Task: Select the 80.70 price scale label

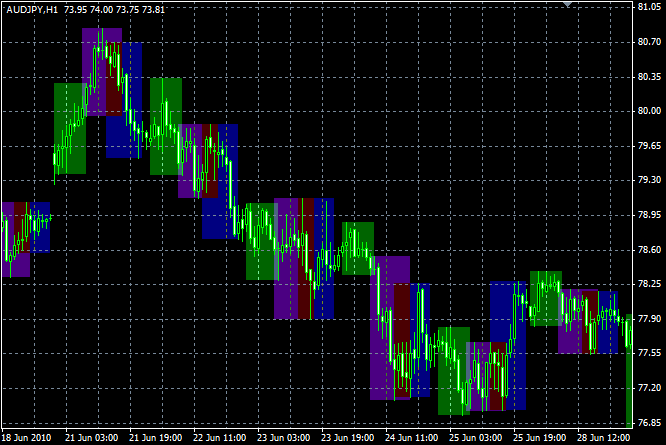Action: tap(649, 42)
